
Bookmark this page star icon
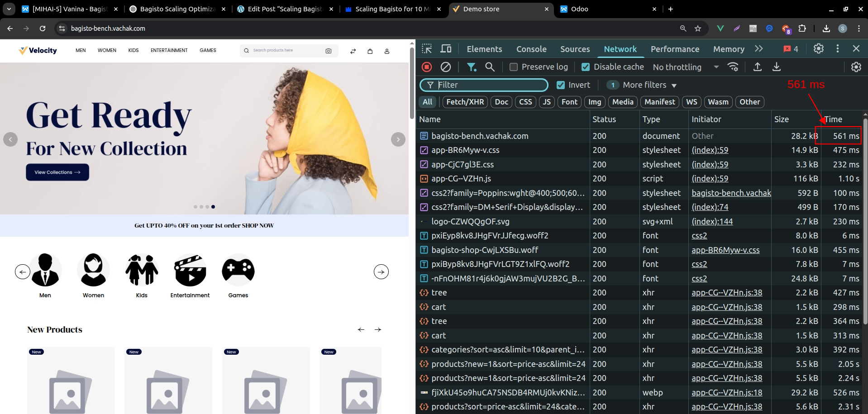[x=698, y=29]
